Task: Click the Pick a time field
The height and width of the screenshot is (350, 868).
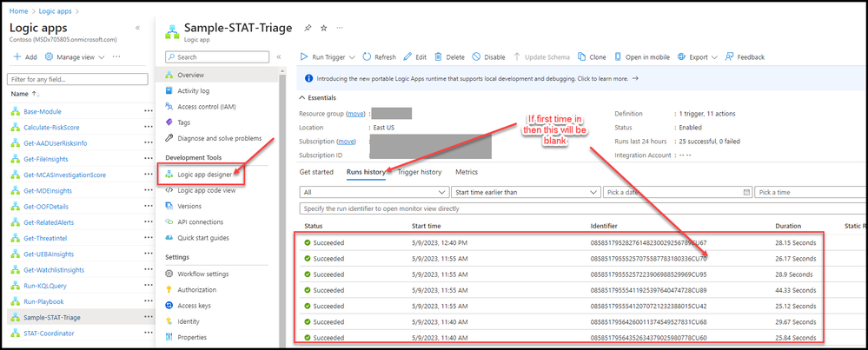Action: click(811, 193)
